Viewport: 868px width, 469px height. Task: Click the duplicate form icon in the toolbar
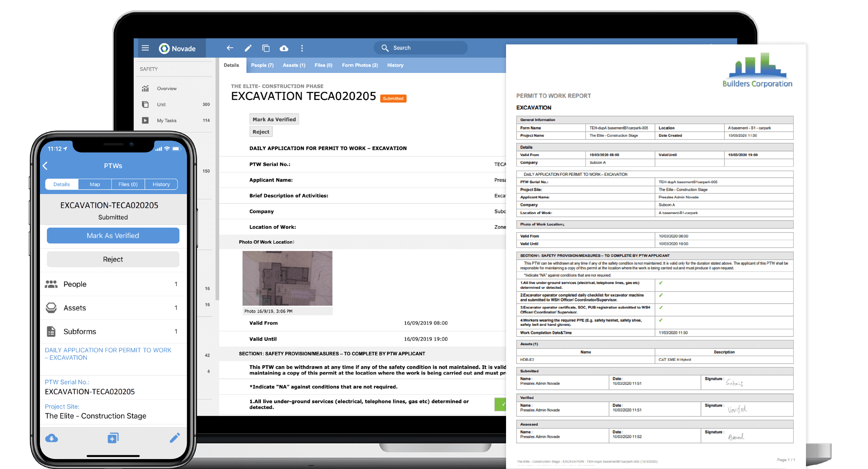(x=266, y=48)
